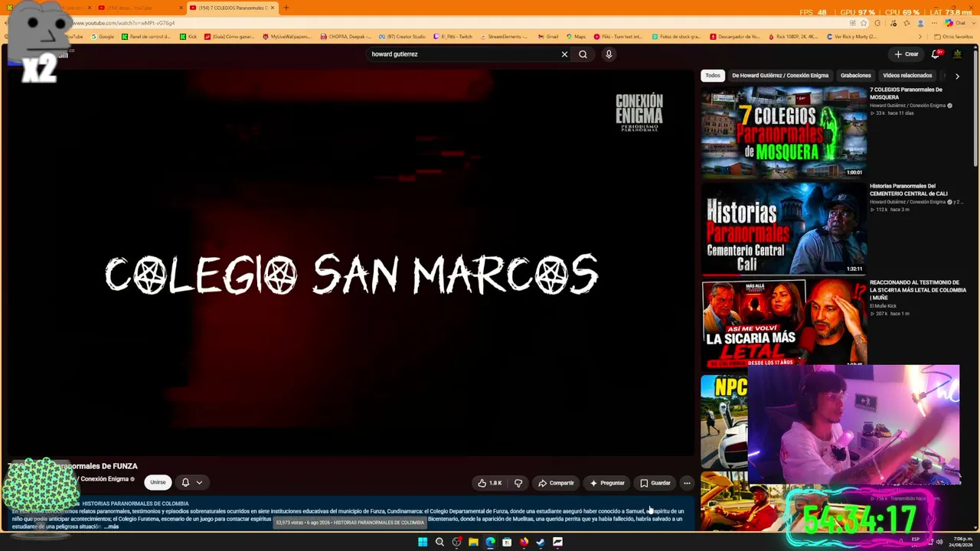Open the subscription notification bell dropdown

click(x=191, y=482)
